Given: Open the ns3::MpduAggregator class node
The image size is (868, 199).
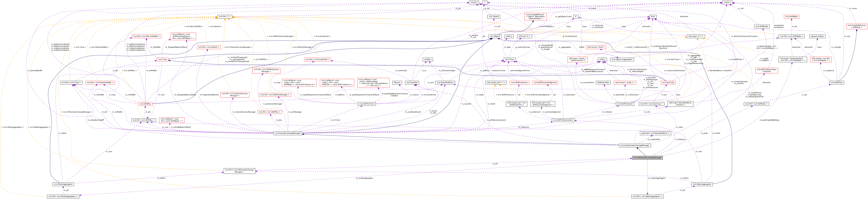Looking at the screenshot, I should pyautogui.click(x=702, y=184).
